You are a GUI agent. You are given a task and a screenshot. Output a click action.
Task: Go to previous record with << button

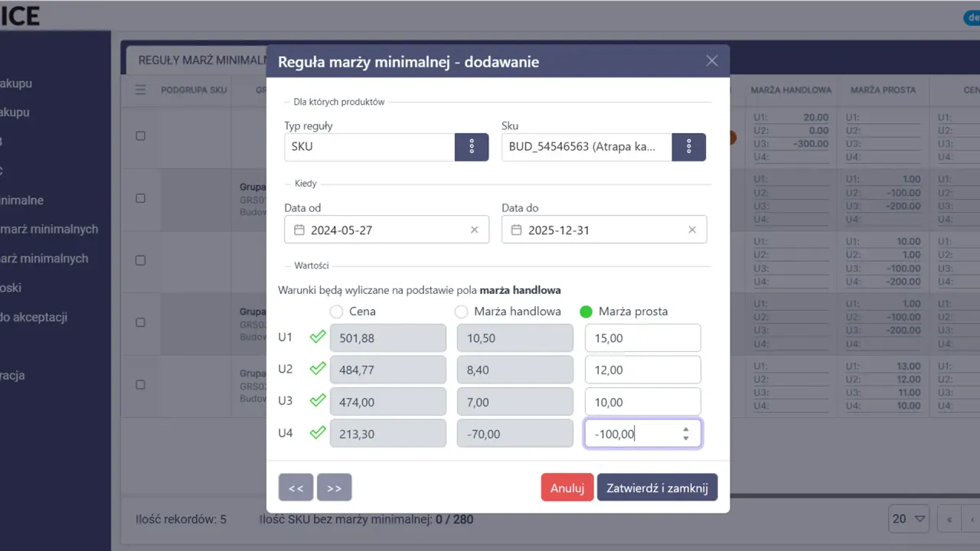point(296,487)
